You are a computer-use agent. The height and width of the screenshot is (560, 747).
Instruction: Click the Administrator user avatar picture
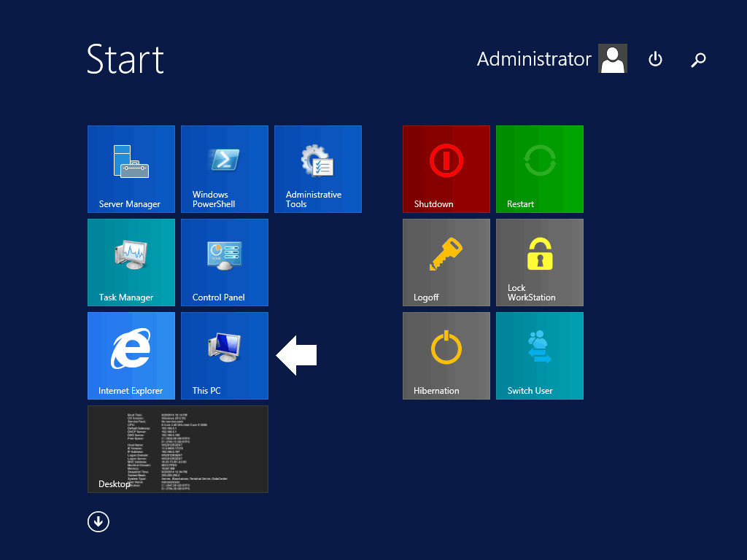(613, 59)
